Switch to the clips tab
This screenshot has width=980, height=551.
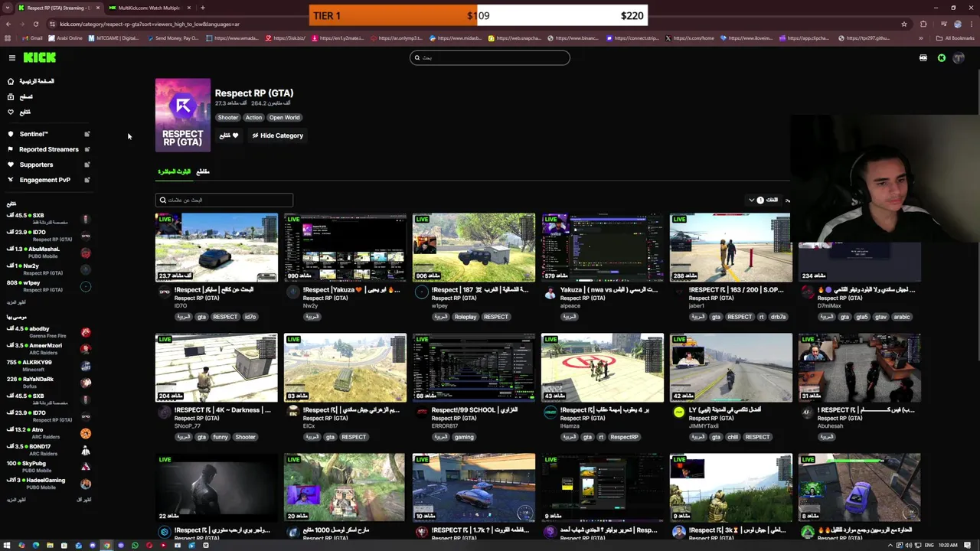[203, 171]
